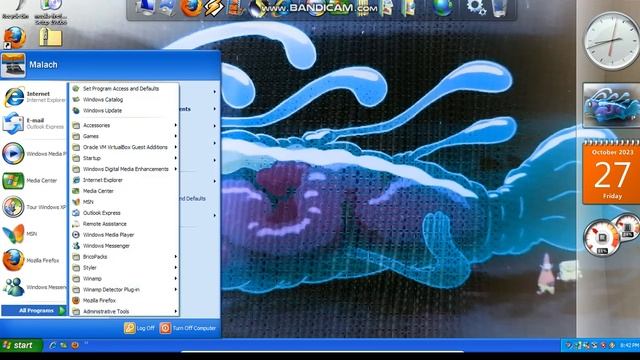Click the Malach user name
This screenshot has width=640, height=360.
(43, 65)
